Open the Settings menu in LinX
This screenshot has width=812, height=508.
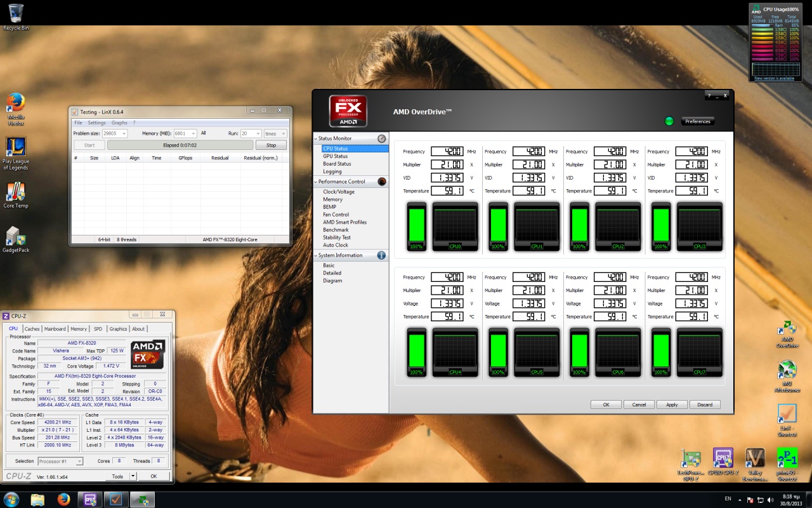coord(96,123)
